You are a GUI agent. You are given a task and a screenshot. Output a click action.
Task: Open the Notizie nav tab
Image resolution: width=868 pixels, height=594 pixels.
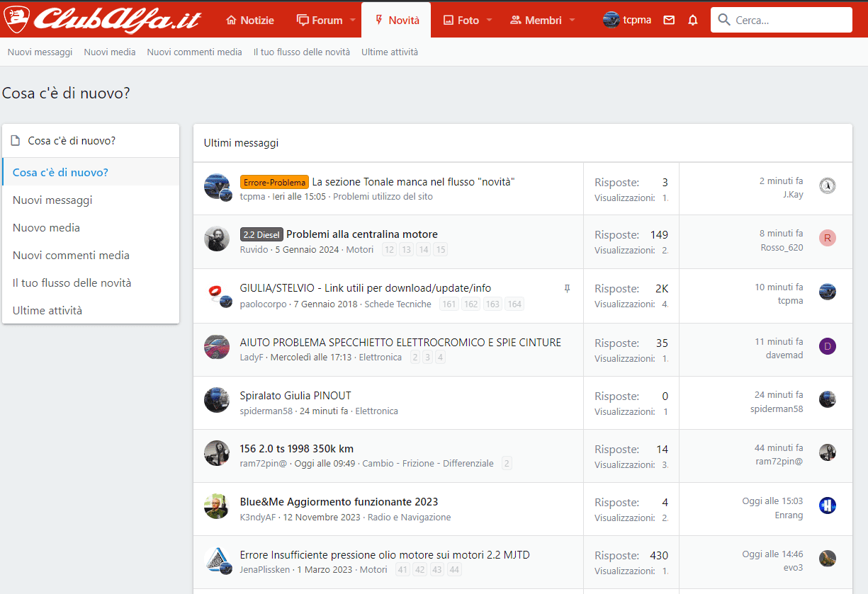tap(249, 20)
